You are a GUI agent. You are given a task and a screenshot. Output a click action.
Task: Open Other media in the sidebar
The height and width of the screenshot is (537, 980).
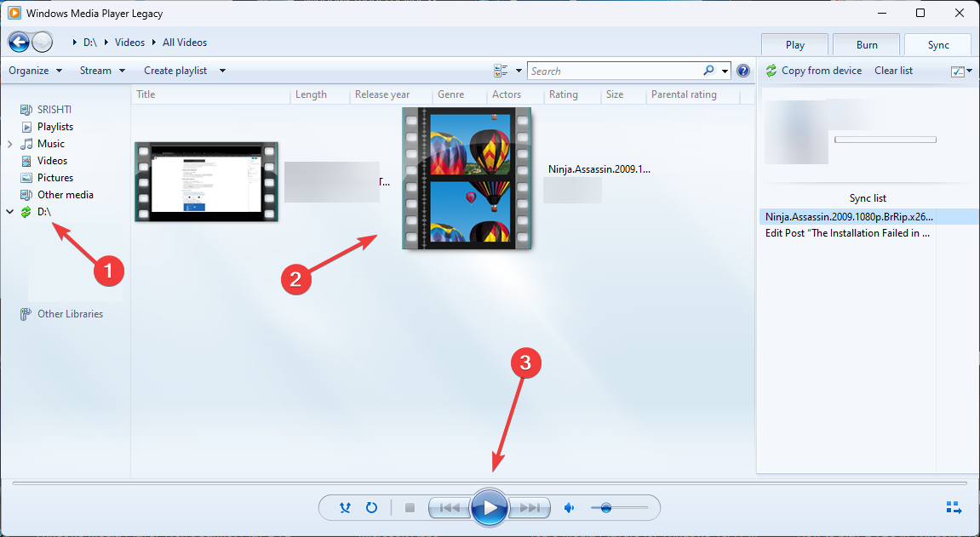(65, 195)
